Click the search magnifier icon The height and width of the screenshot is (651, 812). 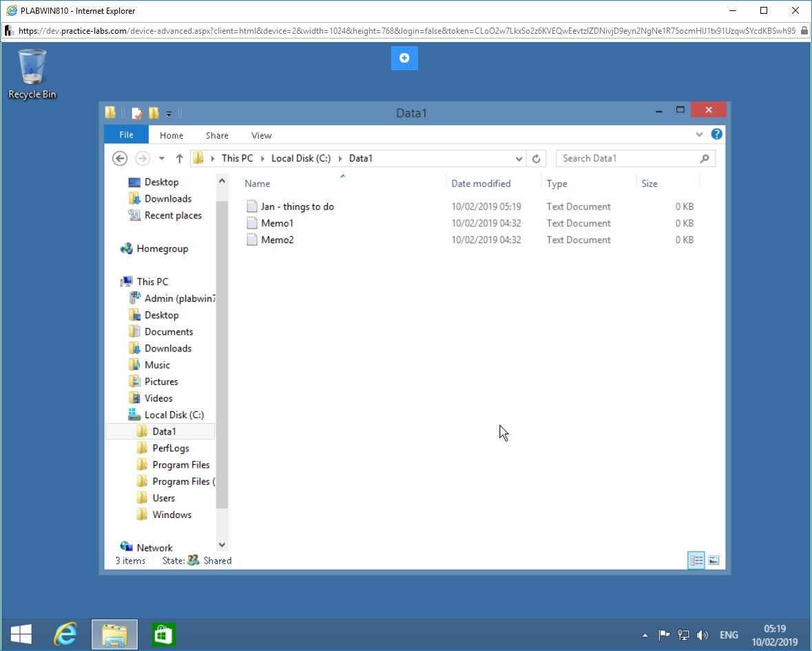click(x=705, y=158)
